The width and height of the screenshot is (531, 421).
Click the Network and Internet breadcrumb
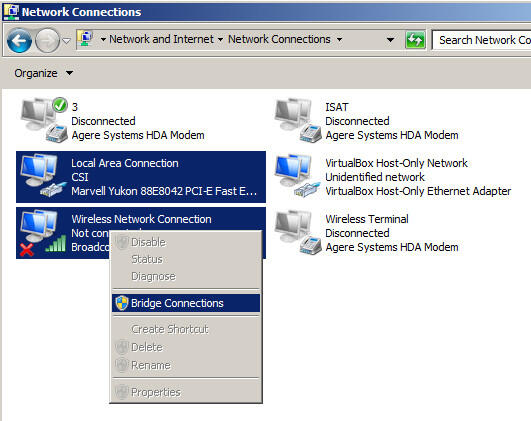coord(161,39)
